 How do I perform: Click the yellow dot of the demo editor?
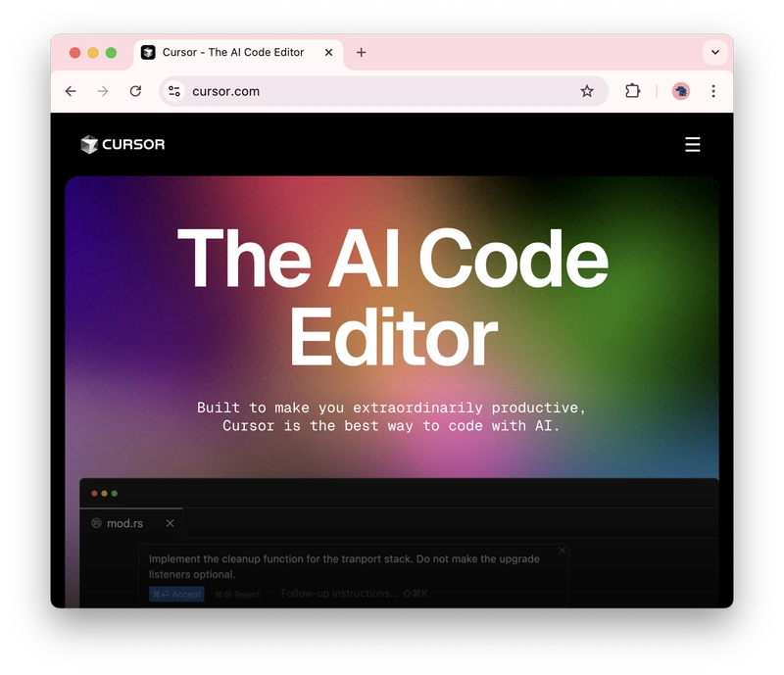tap(104, 494)
